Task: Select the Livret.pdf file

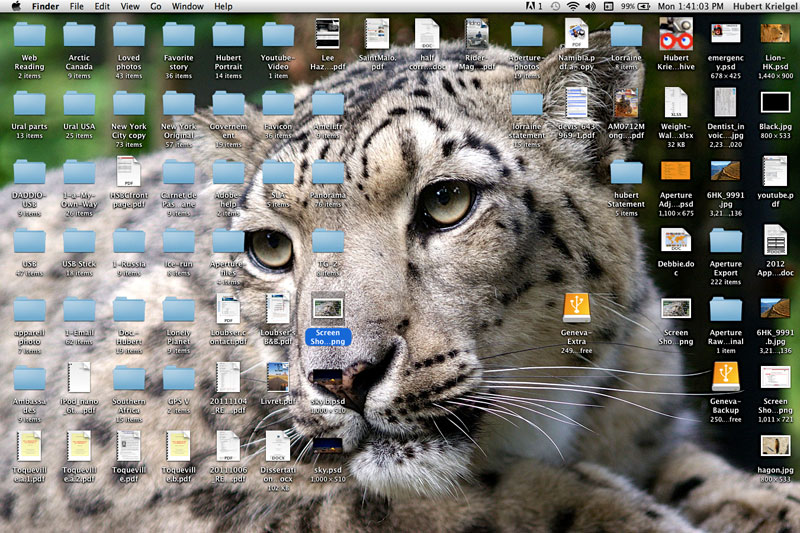Action: click(278, 378)
